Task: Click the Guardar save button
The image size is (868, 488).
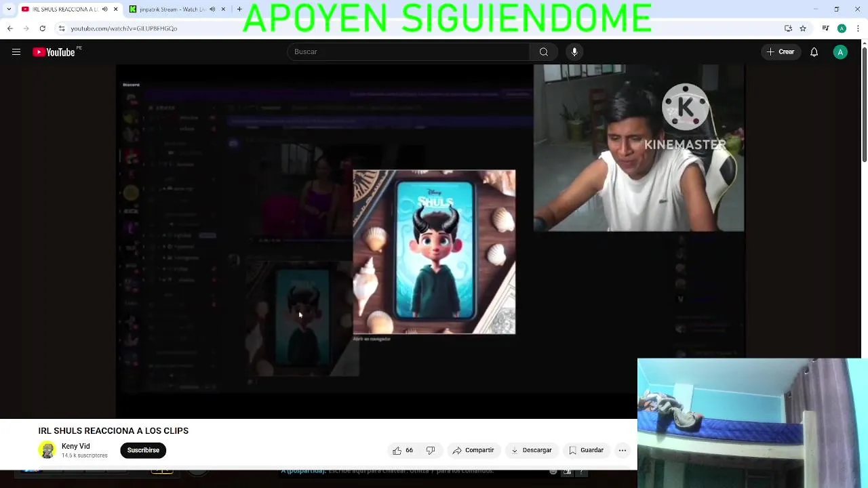Action: [x=586, y=450]
